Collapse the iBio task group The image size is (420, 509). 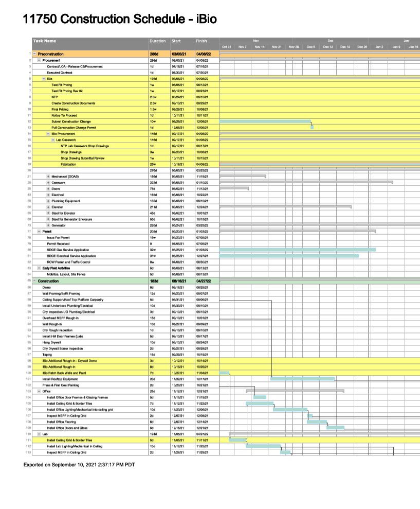coord(43,78)
